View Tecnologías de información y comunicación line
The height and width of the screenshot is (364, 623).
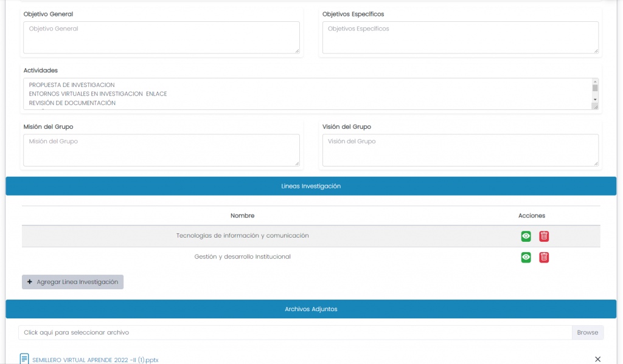[x=526, y=236]
